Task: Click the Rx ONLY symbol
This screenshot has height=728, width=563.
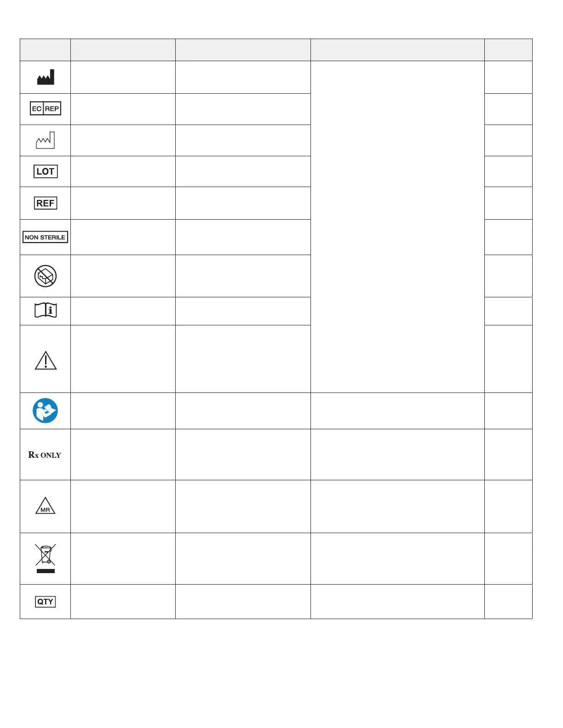Action: (x=45, y=455)
